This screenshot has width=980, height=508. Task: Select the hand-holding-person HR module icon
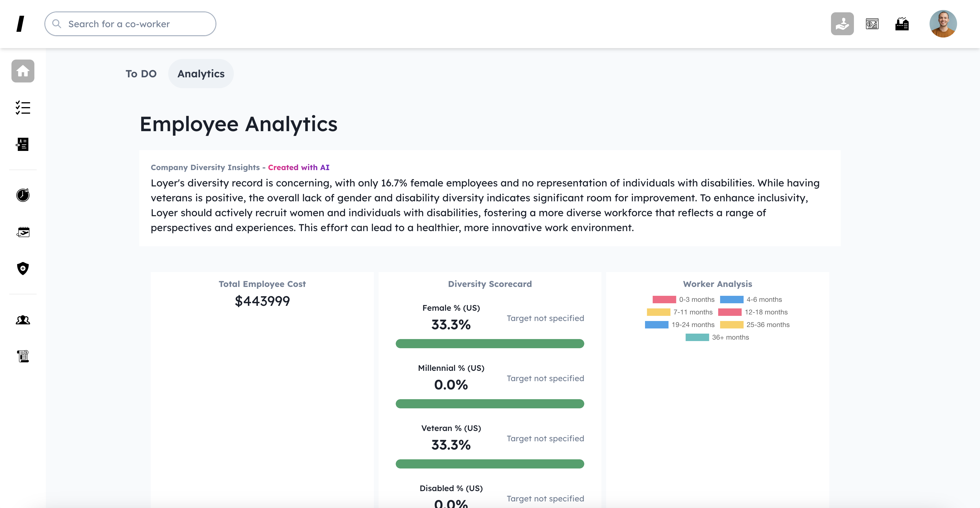point(842,24)
